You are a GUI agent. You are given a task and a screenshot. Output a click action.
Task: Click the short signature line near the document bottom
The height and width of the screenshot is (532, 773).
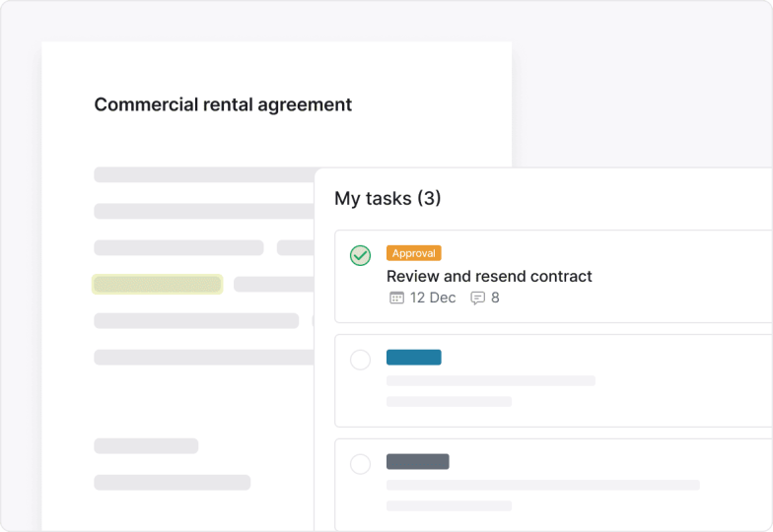pyautogui.click(x=146, y=446)
